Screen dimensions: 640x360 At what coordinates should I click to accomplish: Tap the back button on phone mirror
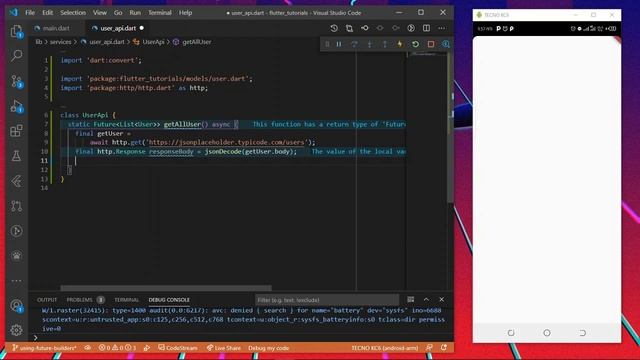pyautogui.click(x=583, y=333)
